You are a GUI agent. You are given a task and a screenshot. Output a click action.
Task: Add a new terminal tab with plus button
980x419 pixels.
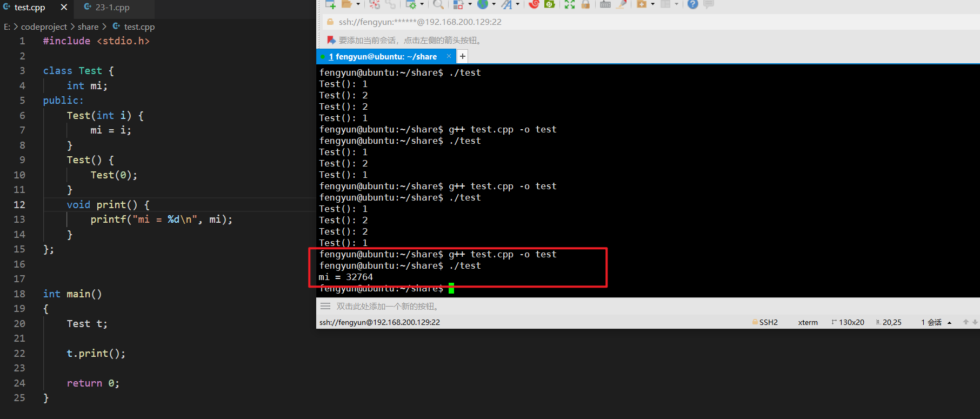[463, 56]
